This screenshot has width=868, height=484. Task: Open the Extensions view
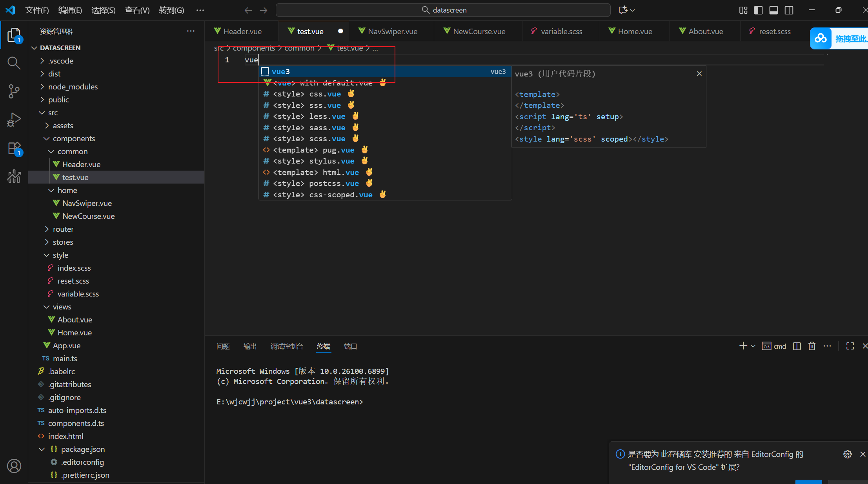point(14,148)
